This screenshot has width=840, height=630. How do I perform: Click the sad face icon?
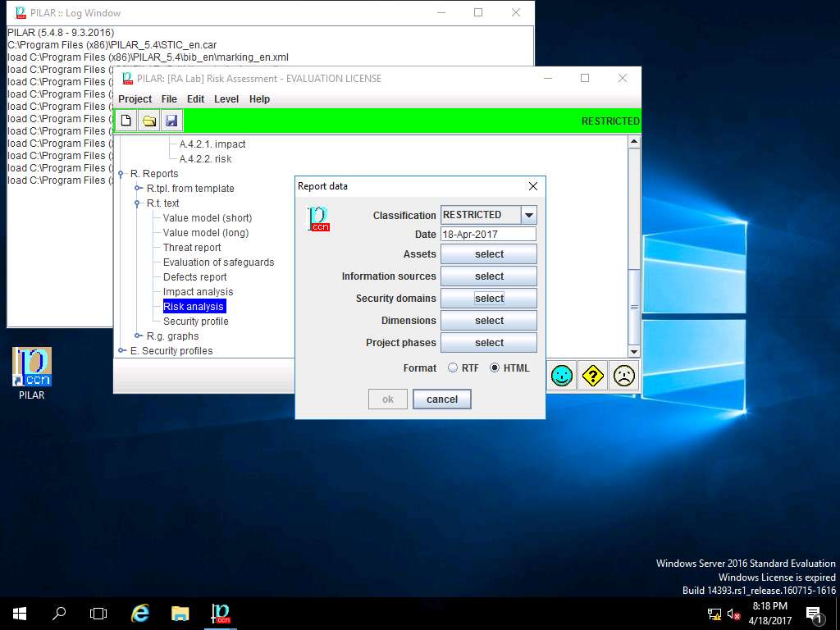pyautogui.click(x=624, y=376)
